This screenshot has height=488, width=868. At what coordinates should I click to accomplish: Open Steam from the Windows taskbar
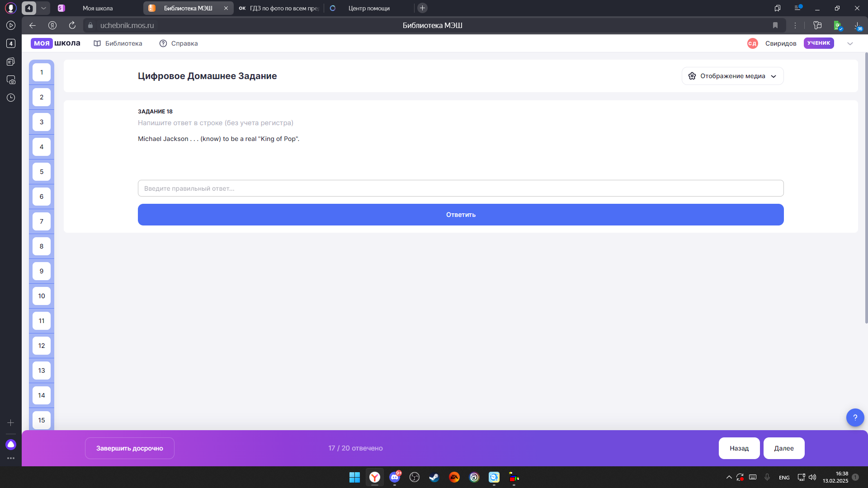pyautogui.click(x=434, y=477)
